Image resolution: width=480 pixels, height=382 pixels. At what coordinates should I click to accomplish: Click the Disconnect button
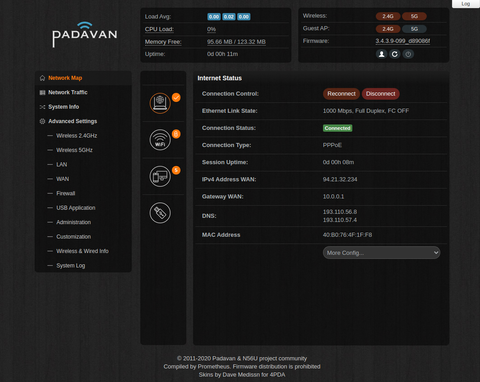click(381, 94)
